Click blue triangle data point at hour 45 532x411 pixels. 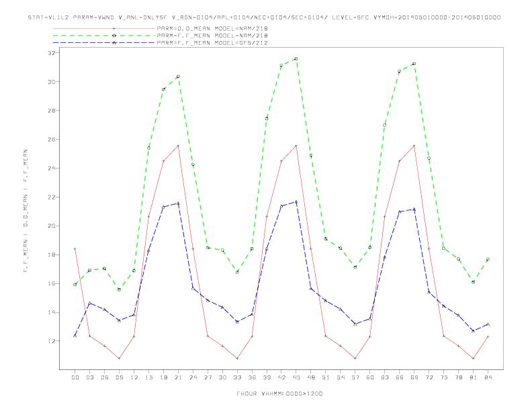tap(296, 201)
